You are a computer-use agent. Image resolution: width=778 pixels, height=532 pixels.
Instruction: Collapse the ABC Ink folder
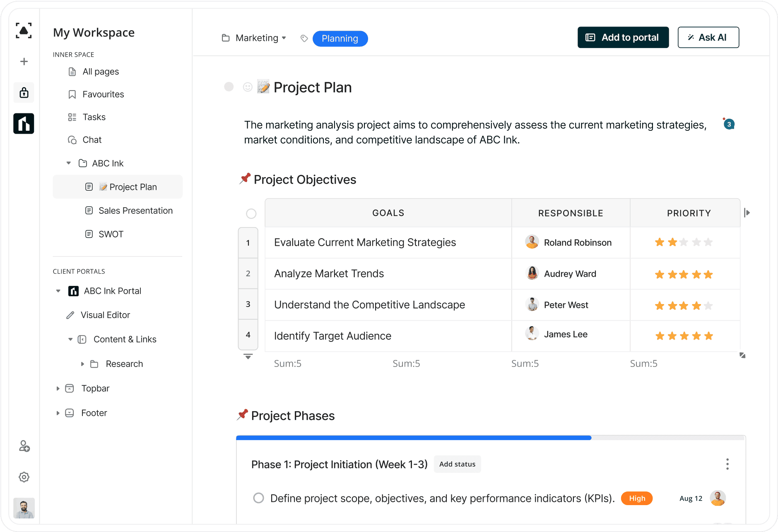pos(68,163)
